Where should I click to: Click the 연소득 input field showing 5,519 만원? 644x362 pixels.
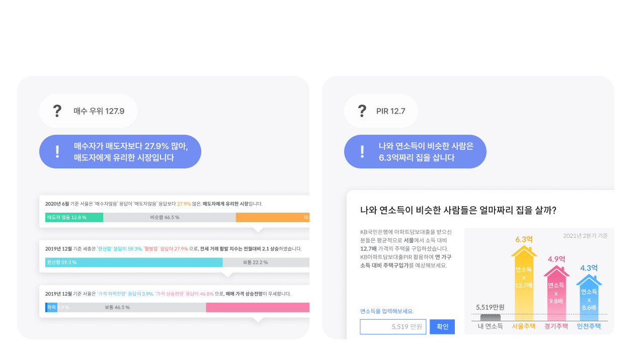coord(393,327)
